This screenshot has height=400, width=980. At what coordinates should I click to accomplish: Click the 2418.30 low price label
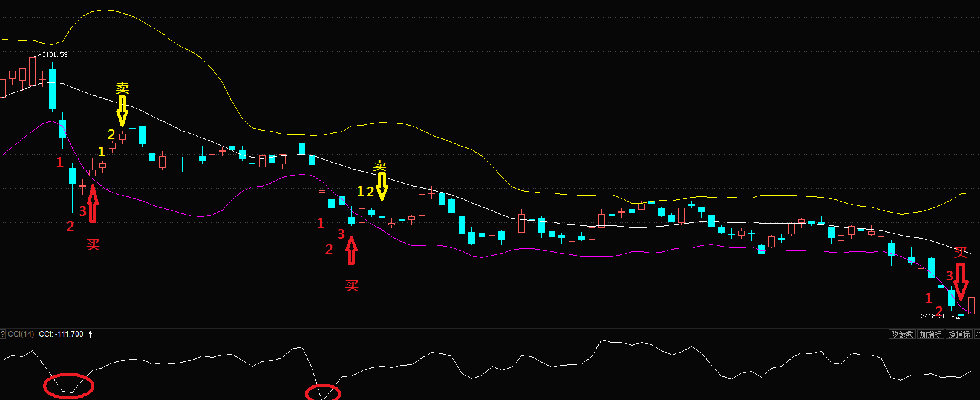click(x=933, y=316)
